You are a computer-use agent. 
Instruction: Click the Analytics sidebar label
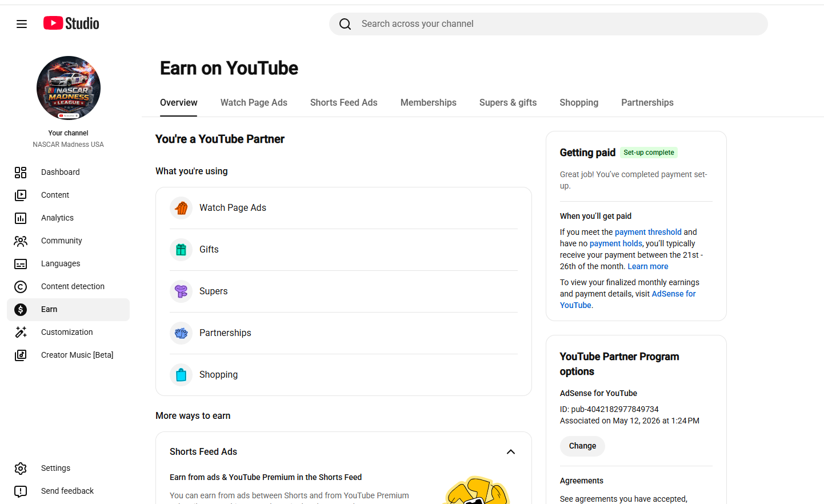point(57,218)
